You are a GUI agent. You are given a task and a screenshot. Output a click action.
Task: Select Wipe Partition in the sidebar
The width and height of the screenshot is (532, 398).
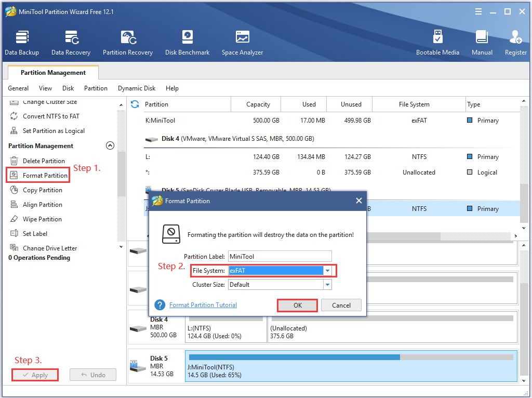tap(42, 219)
